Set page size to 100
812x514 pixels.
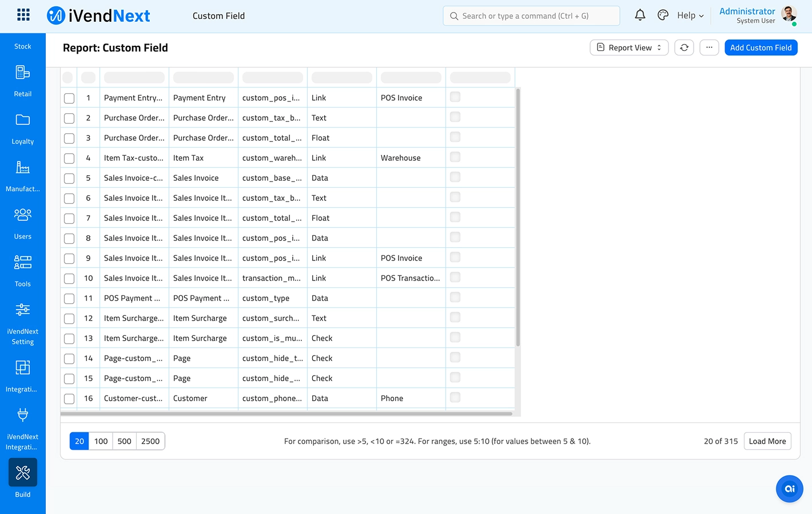(x=101, y=441)
